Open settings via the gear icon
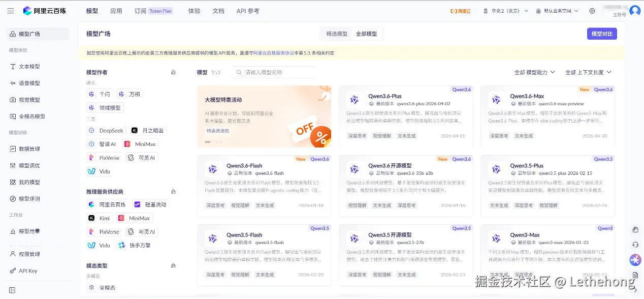 click(x=592, y=11)
